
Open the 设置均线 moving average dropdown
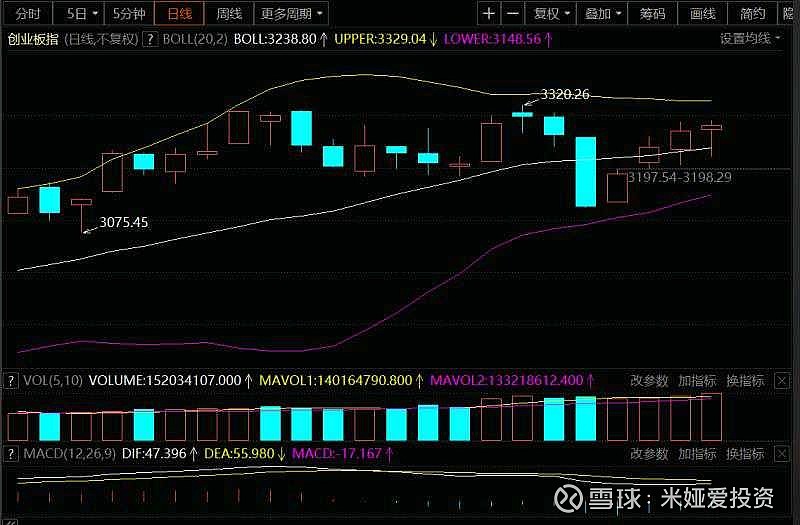point(750,38)
